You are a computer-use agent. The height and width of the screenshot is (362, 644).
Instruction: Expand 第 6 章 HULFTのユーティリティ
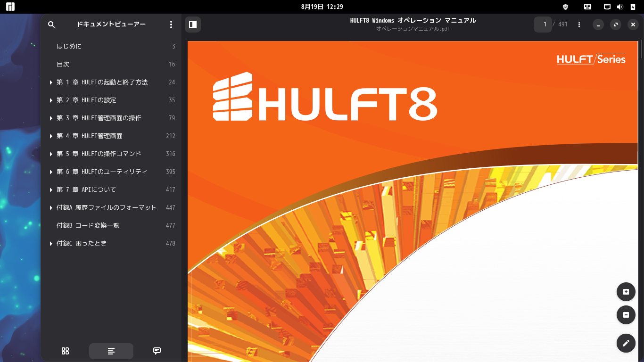pyautogui.click(x=51, y=172)
